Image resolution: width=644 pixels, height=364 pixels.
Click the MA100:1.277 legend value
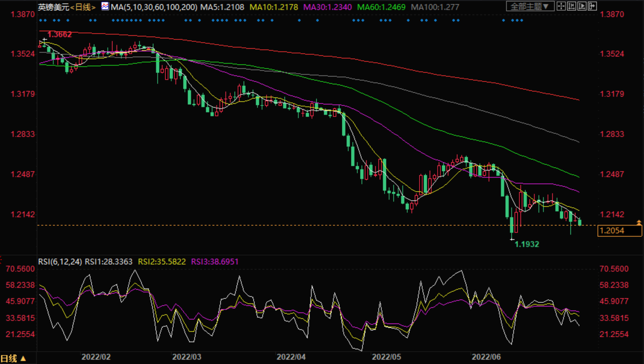click(x=435, y=7)
